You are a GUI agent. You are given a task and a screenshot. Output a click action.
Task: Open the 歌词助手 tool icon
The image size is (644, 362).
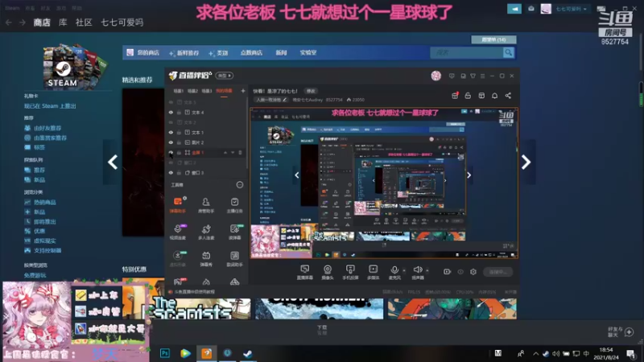point(234,258)
